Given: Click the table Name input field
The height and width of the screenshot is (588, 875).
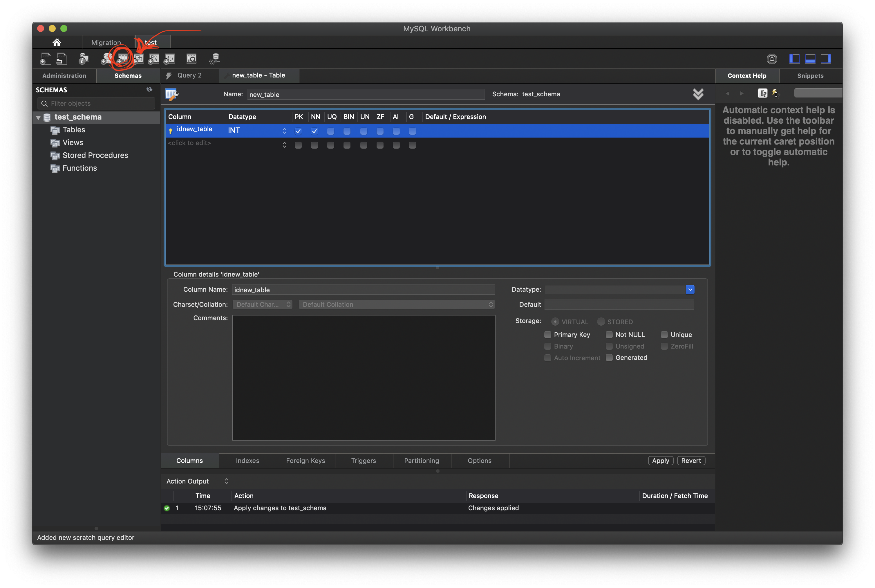Looking at the screenshot, I should tap(366, 95).
